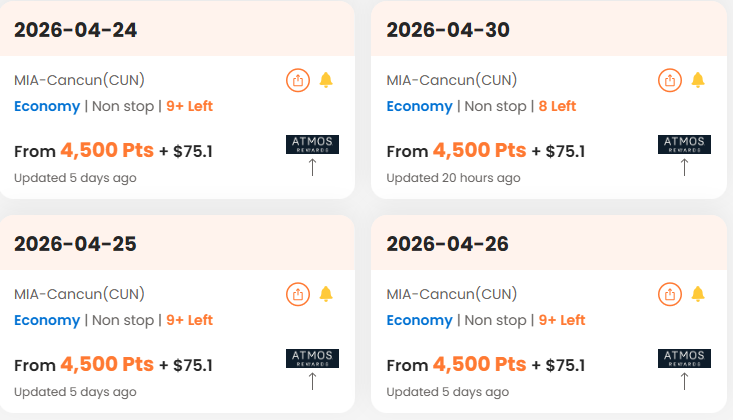The image size is (733, 420).
Task: Toggle alert bell on 2026-04-25 flight
Action: coord(326,294)
